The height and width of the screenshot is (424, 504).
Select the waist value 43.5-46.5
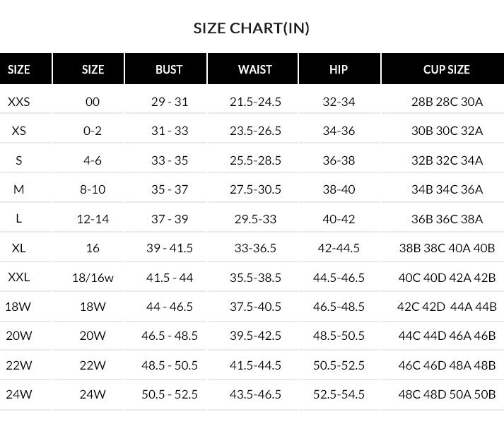(x=255, y=394)
